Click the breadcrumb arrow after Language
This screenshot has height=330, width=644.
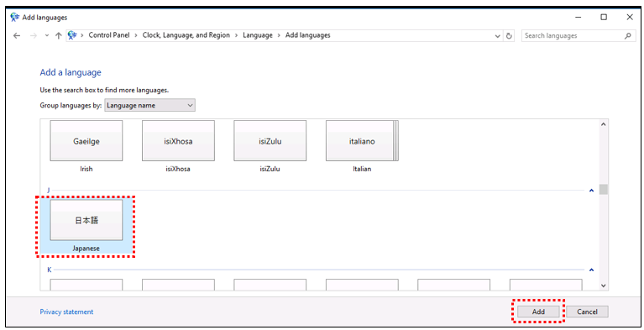coord(279,36)
